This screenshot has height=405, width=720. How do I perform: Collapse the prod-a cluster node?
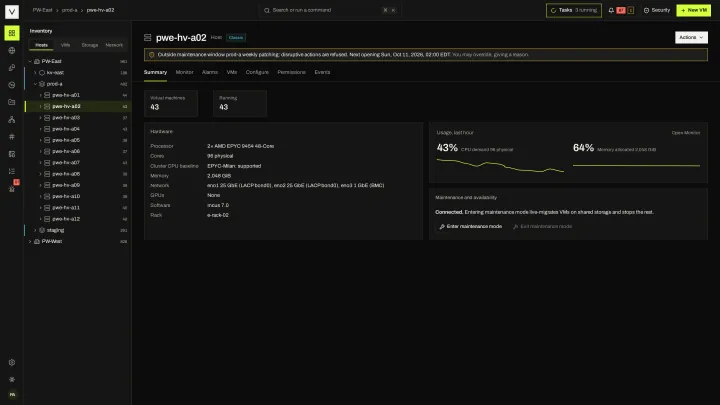point(35,84)
